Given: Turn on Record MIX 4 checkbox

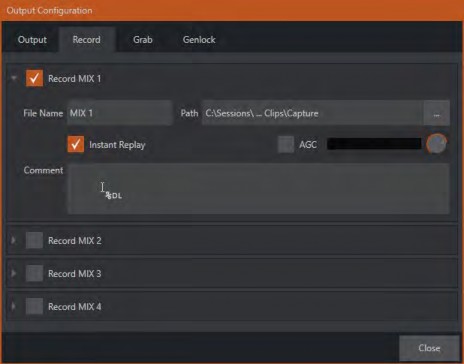Looking at the screenshot, I should (34, 306).
